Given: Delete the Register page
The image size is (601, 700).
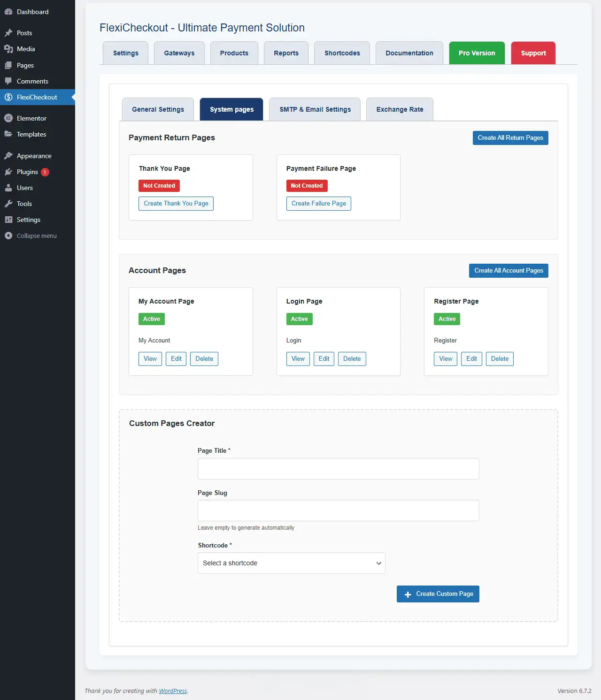Looking at the screenshot, I should point(500,359).
